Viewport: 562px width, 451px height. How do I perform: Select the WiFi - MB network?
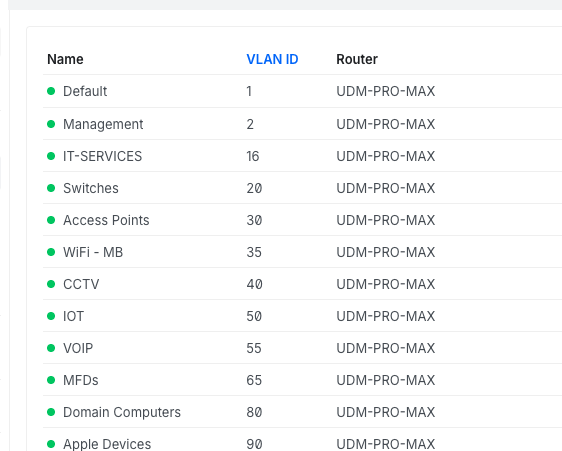point(303,252)
